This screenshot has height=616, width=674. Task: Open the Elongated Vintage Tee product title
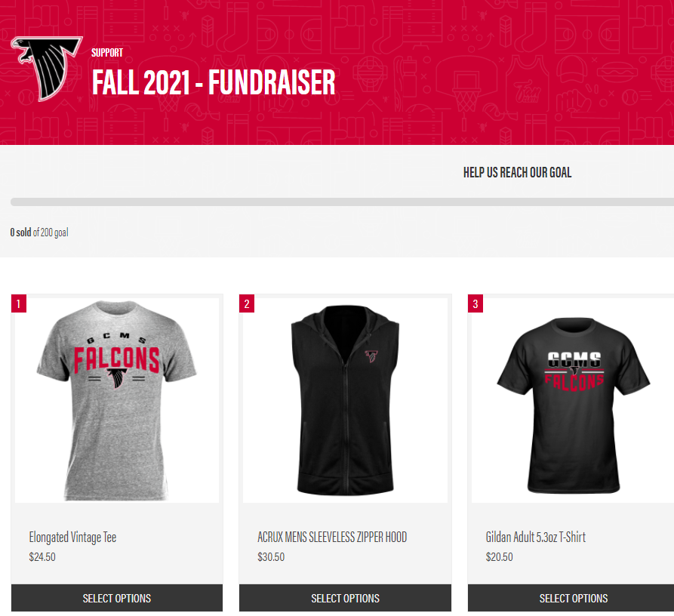[72, 537]
